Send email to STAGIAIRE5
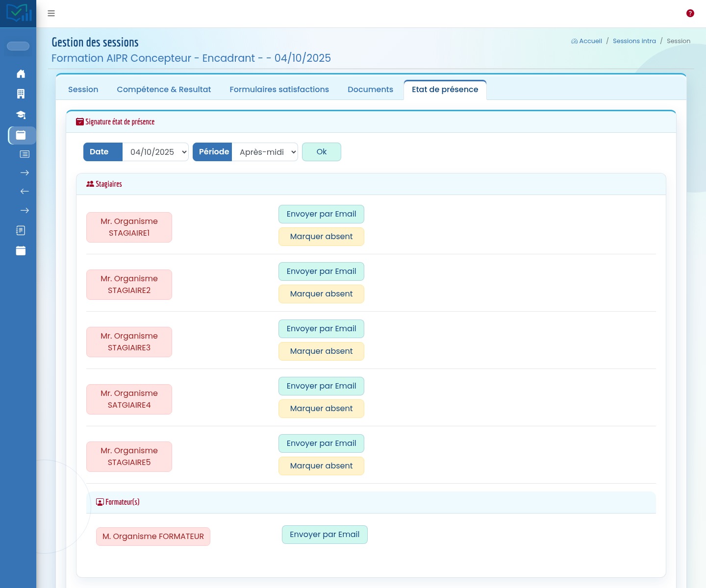Image resolution: width=706 pixels, height=588 pixels. (322, 443)
